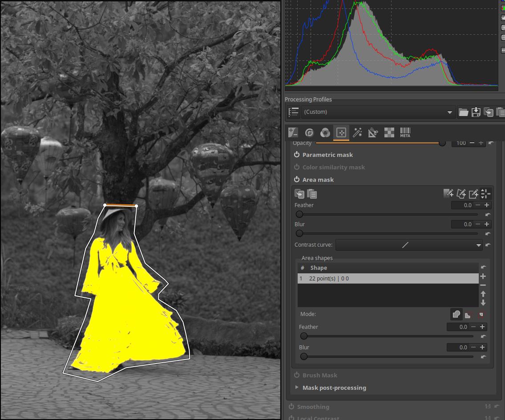505x420 pixels.
Task: Open the processing profile (Custom) dropdown
Action: point(378,112)
